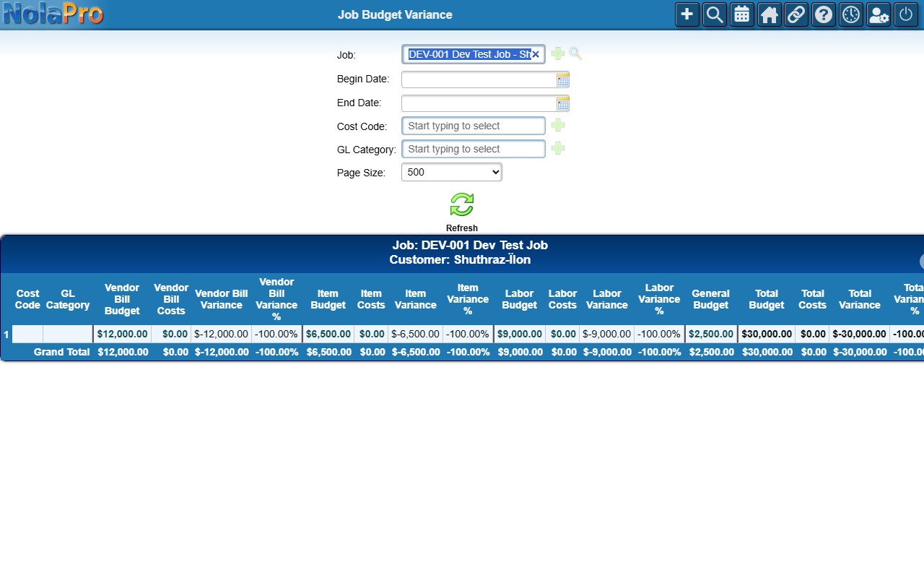924x578 pixels.
Task: Click row 1 $6,500.00 item budget
Action: 328,335
